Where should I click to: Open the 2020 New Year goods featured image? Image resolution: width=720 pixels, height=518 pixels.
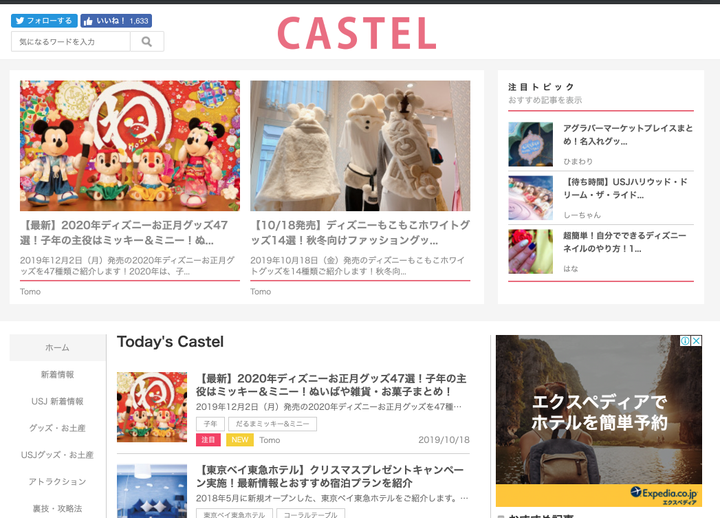coord(130,146)
